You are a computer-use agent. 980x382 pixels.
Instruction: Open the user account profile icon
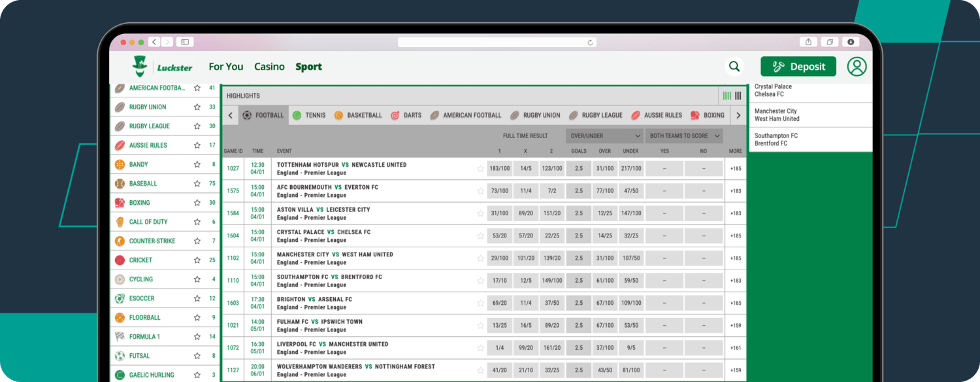pos(857,66)
